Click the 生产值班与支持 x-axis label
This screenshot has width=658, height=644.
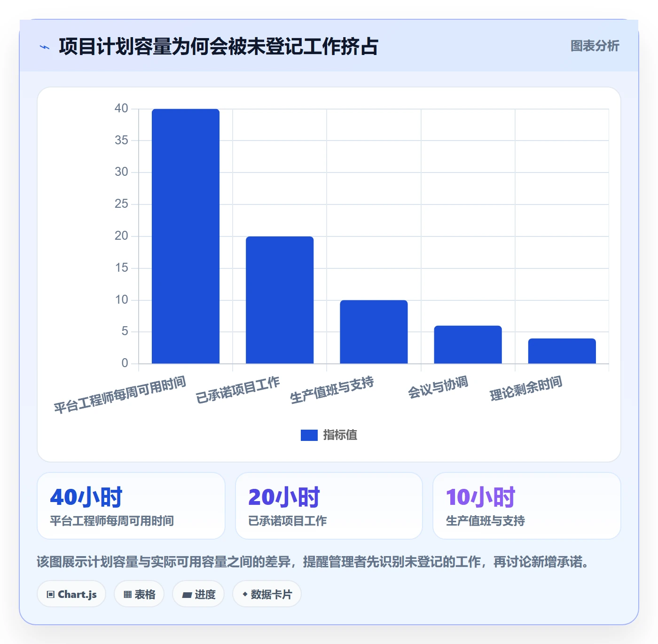[x=332, y=390]
